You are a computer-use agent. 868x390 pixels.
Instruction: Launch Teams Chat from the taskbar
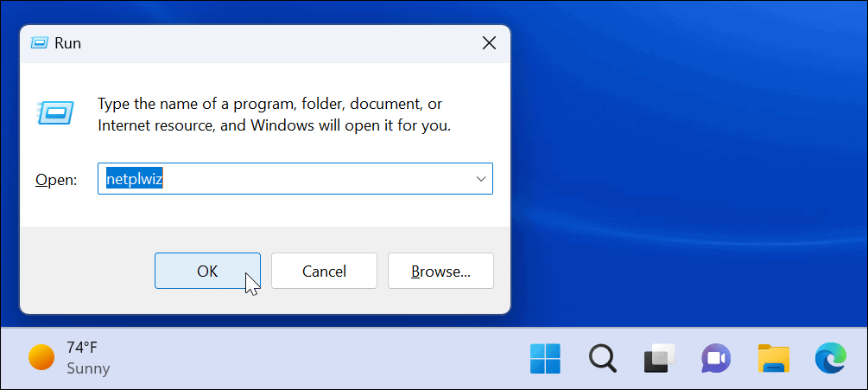click(x=716, y=357)
